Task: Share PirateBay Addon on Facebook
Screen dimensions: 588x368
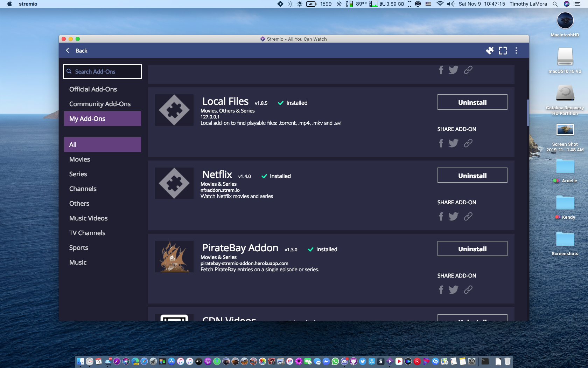Action: tap(441, 290)
